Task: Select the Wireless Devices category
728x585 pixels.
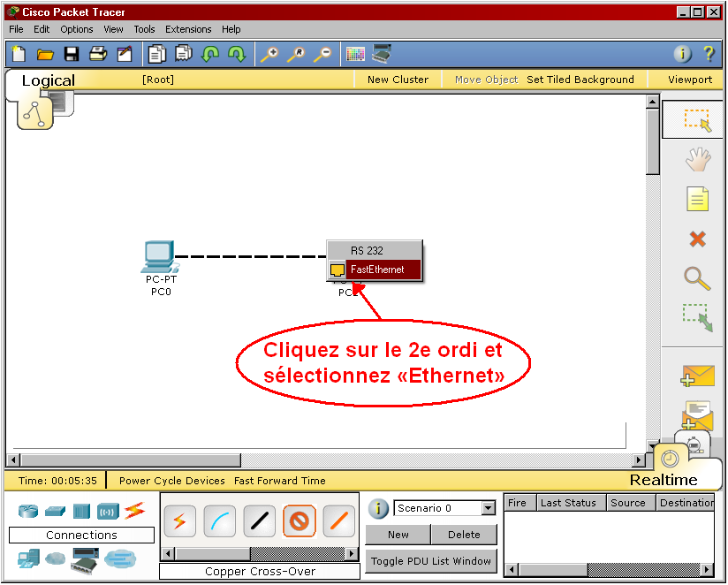Action: [x=108, y=512]
